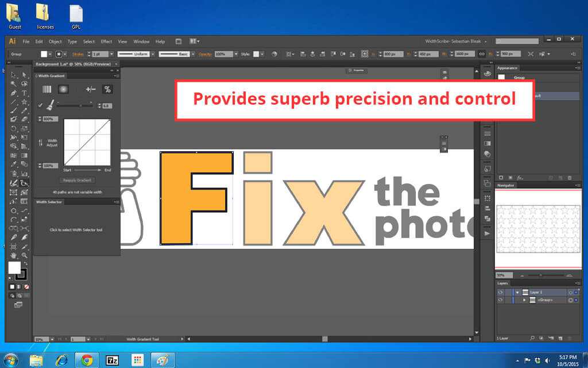Image resolution: width=588 pixels, height=368 pixels.
Task: Click the plus/minus icon in Width Gradient
Action: [91, 89]
